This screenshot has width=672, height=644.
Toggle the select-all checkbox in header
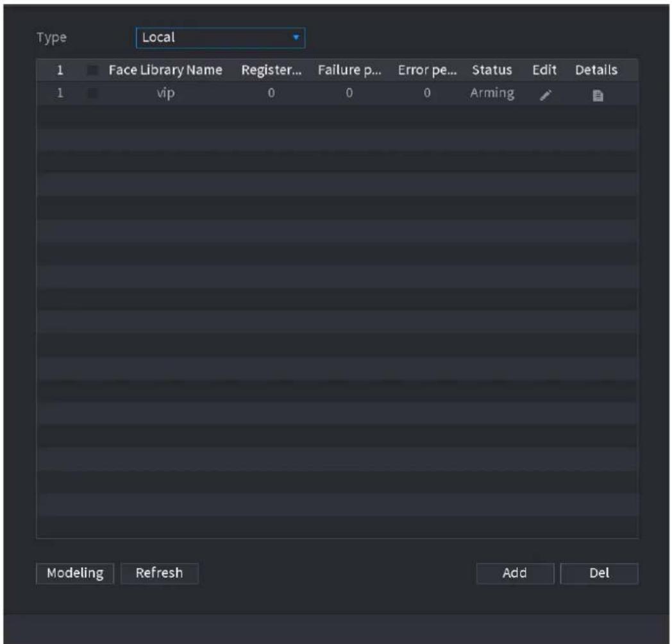[92, 70]
